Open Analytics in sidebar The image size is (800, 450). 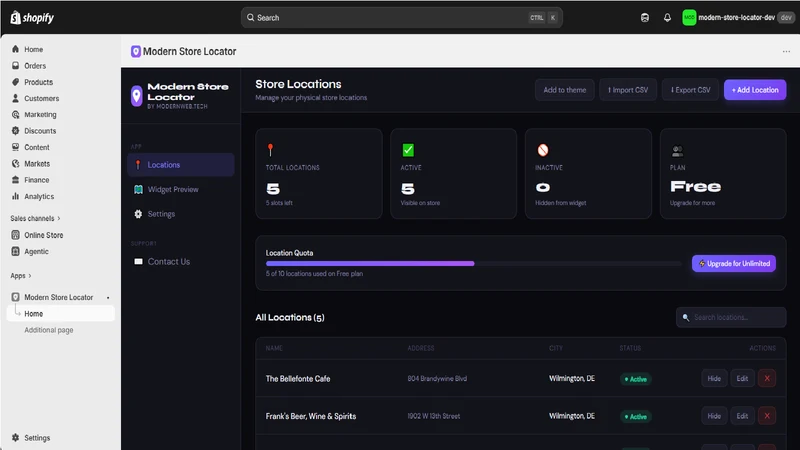point(39,196)
